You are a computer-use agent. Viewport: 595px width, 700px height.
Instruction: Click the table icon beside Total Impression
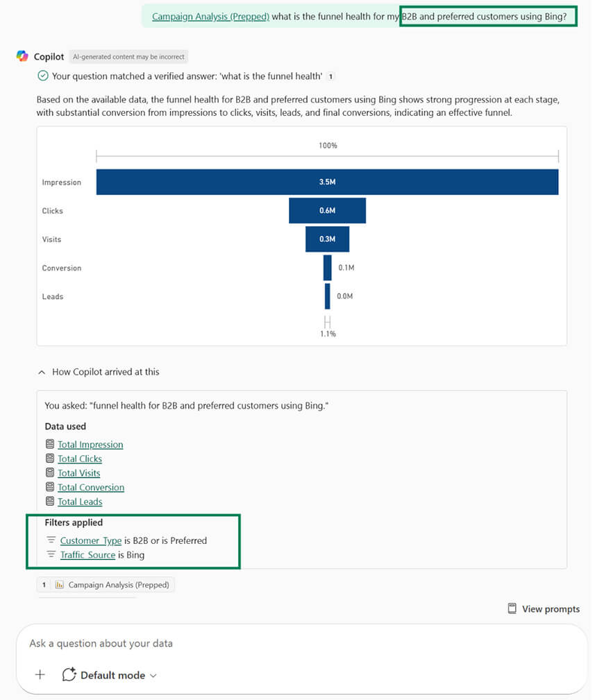coord(49,444)
